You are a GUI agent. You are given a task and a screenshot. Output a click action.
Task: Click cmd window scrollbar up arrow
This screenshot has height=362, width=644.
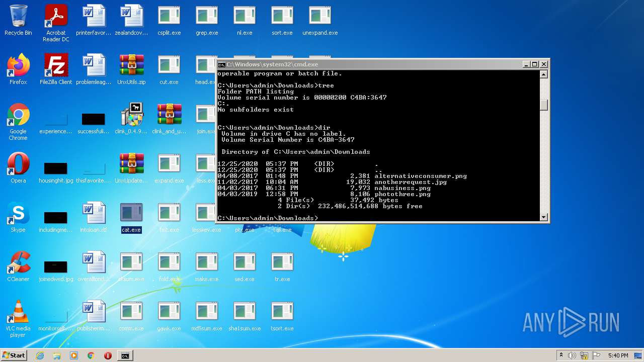point(543,74)
